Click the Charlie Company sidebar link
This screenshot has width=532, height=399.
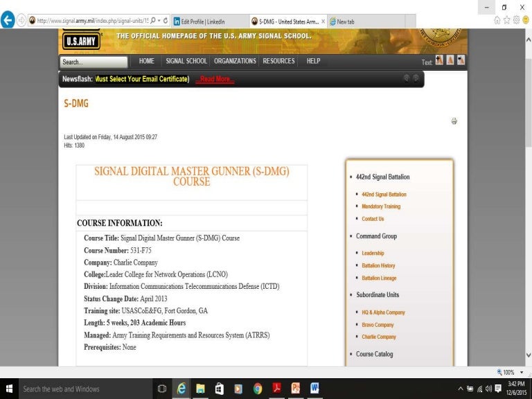point(378,337)
